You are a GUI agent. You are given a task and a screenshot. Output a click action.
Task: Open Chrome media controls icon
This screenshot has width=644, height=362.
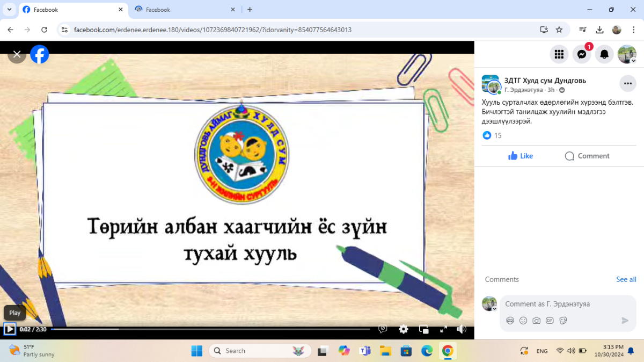[583, 30]
